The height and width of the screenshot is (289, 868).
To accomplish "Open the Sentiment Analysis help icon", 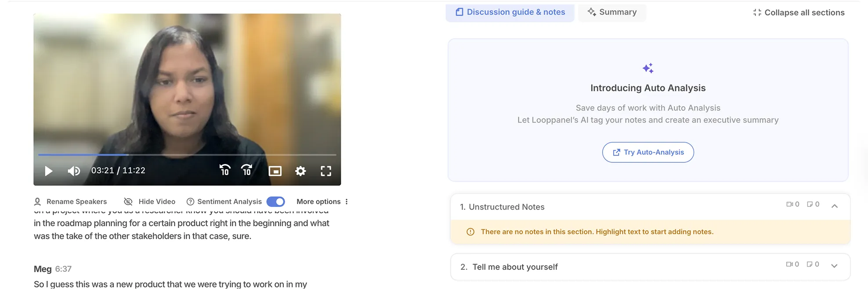I will point(190,202).
